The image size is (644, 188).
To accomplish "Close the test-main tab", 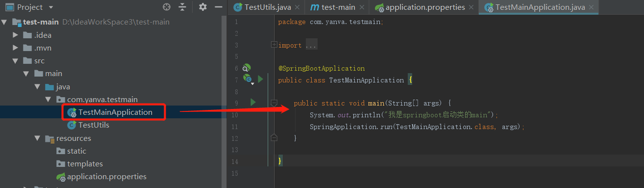I will coord(362,7).
